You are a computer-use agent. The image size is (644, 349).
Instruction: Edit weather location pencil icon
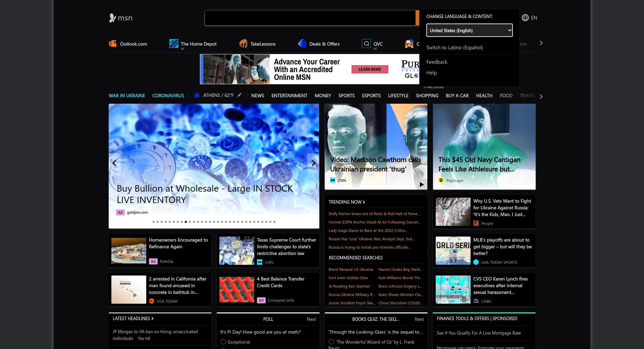coord(239,95)
